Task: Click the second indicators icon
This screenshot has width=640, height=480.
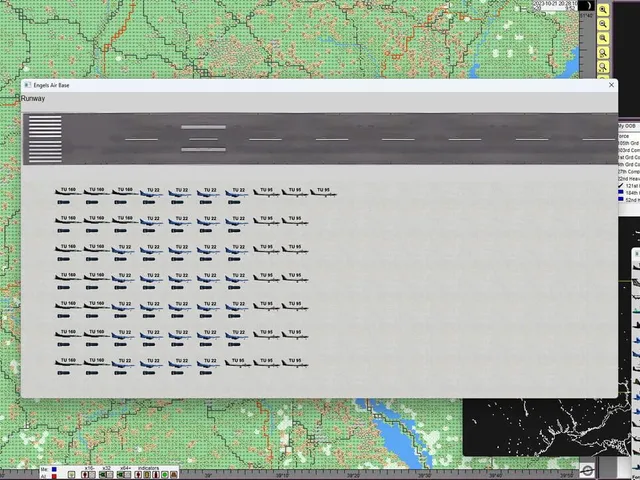Action: 147,475
